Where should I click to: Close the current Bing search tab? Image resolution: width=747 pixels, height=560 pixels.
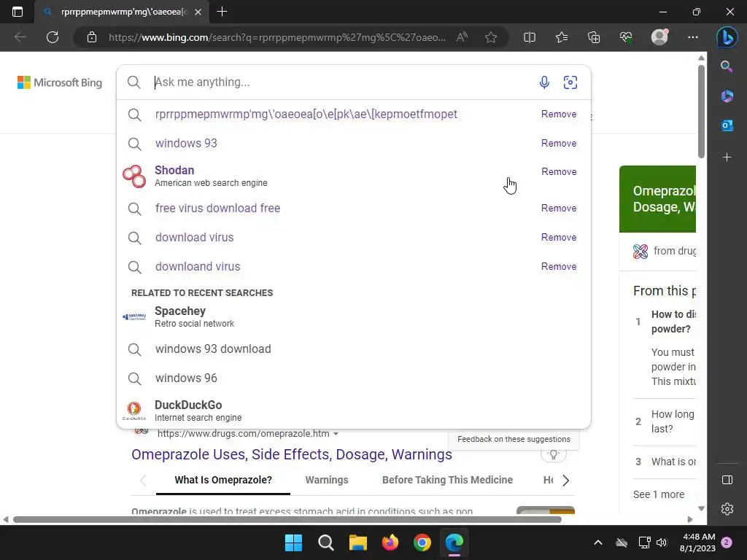click(x=198, y=12)
